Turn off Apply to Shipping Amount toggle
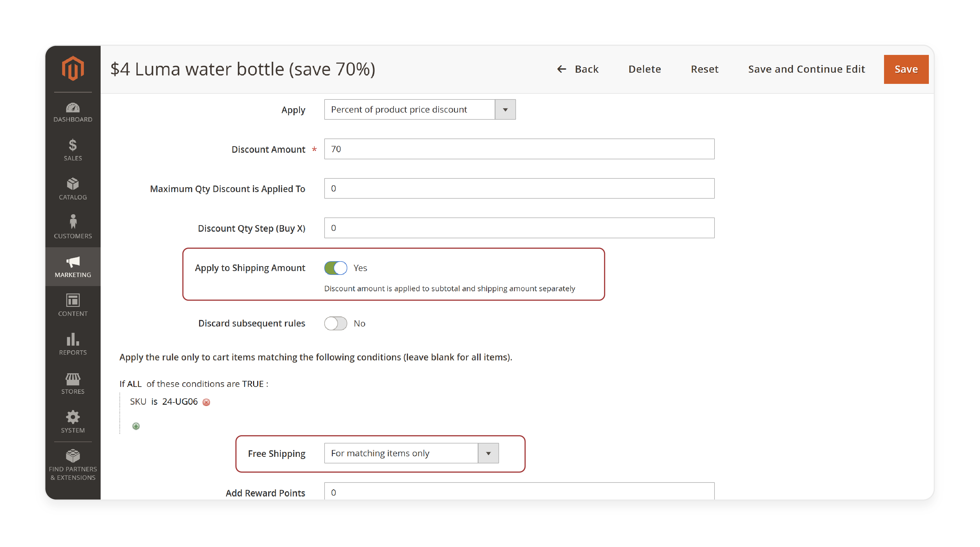Image resolution: width=980 pixels, height=547 pixels. (336, 268)
